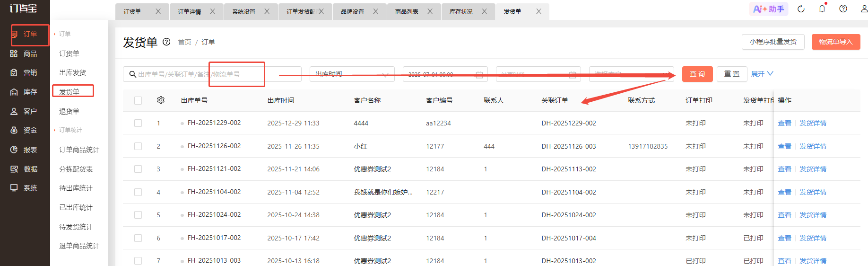Open the user account icon

tap(864, 9)
